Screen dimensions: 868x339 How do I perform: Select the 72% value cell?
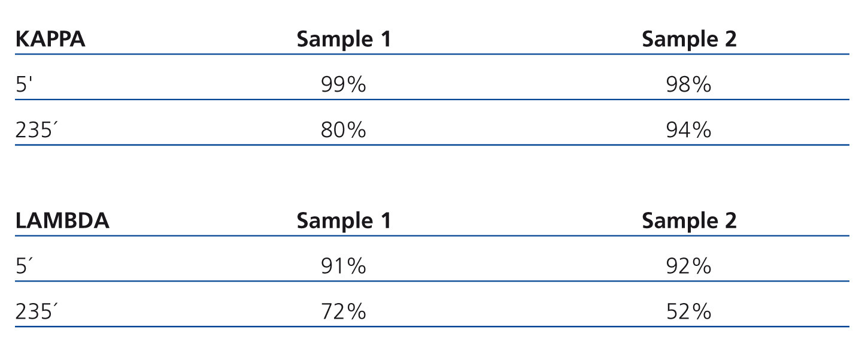pos(343,311)
